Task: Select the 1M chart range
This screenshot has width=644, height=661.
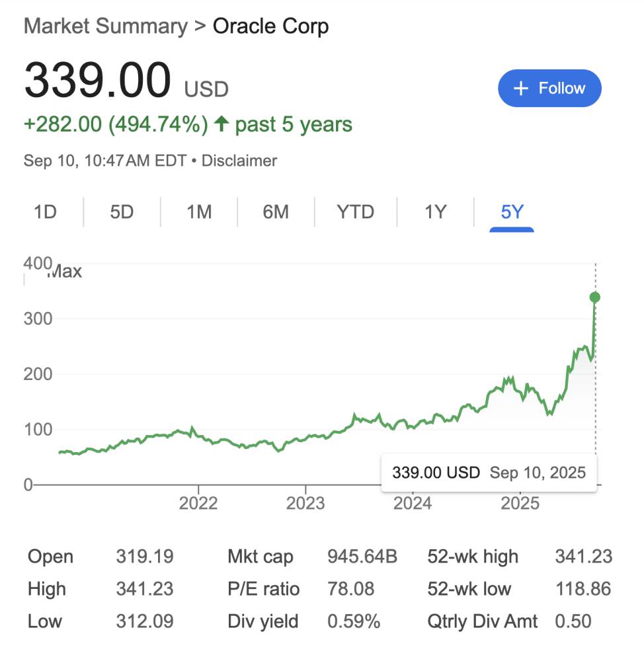Action: click(198, 212)
